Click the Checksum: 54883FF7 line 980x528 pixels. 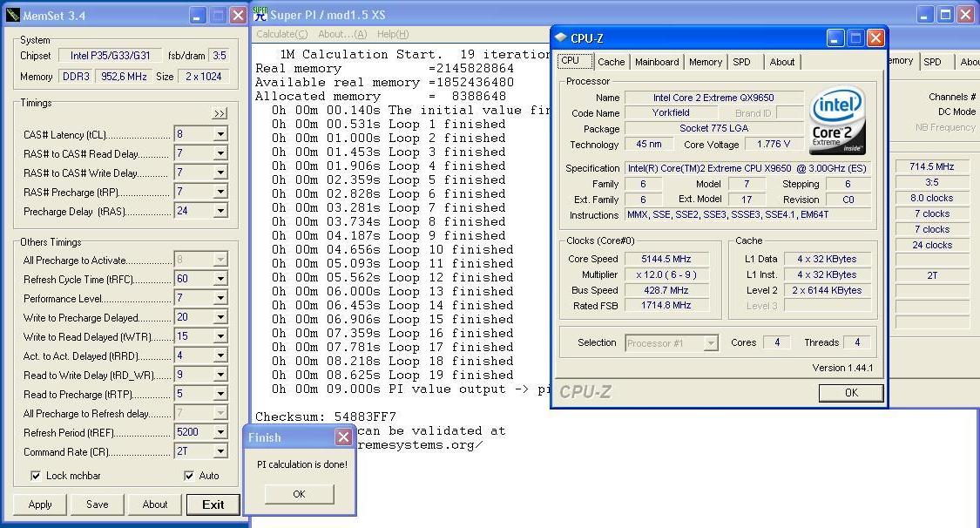[326, 416]
